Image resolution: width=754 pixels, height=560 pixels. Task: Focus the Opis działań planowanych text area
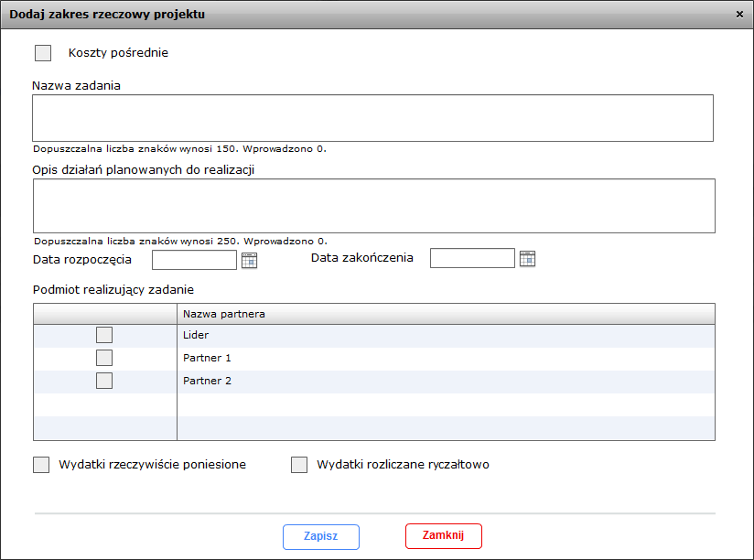(x=374, y=206)
